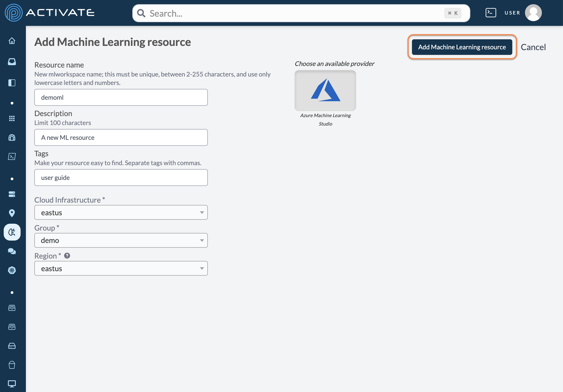Click the inbox/messages sidebar icon
Screen dimensions: 563x392
pos(12,61)
